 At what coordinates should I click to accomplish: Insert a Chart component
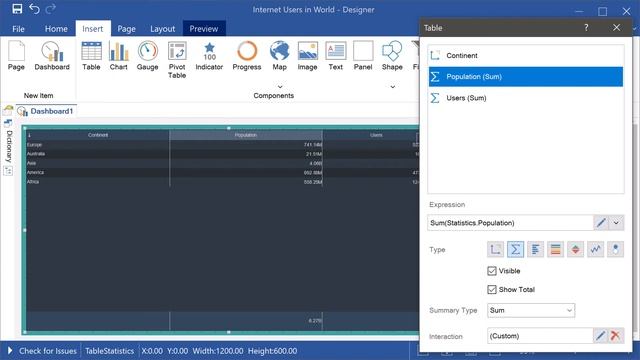[118, 56]
